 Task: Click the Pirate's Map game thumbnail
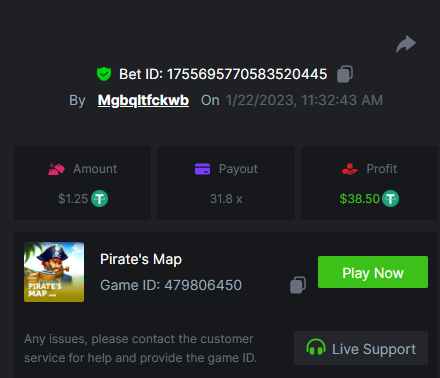pos(54,272)
